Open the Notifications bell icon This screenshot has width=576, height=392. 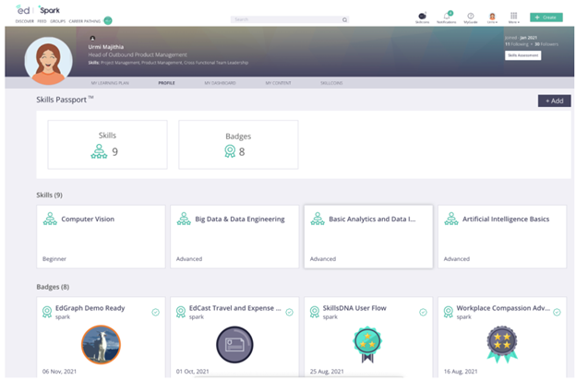click(x=447, y=16)
